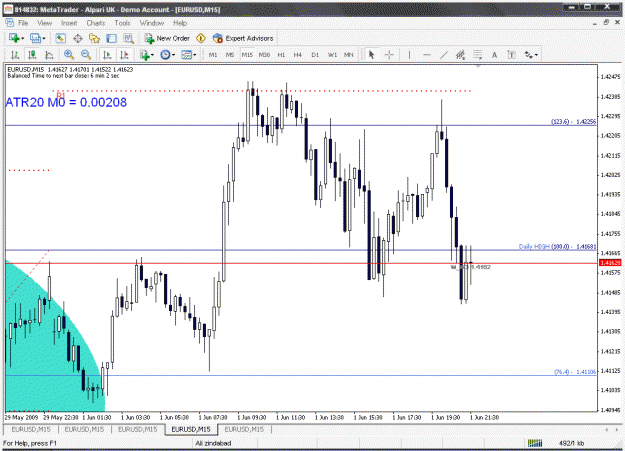Open the Indicators list icon

(144, 55)
